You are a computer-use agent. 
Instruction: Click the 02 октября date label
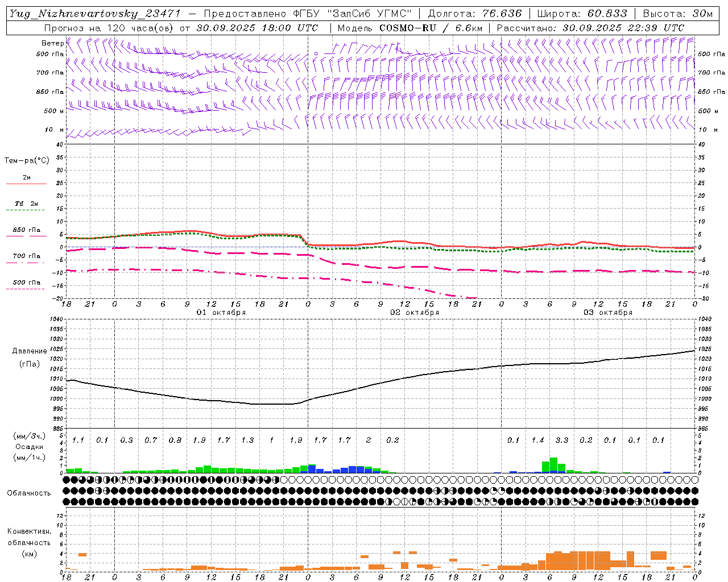(415, 313)
